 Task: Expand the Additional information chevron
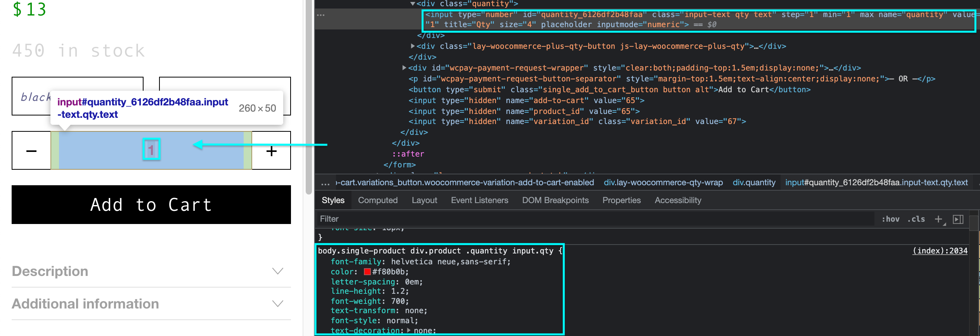click(278, 303)
